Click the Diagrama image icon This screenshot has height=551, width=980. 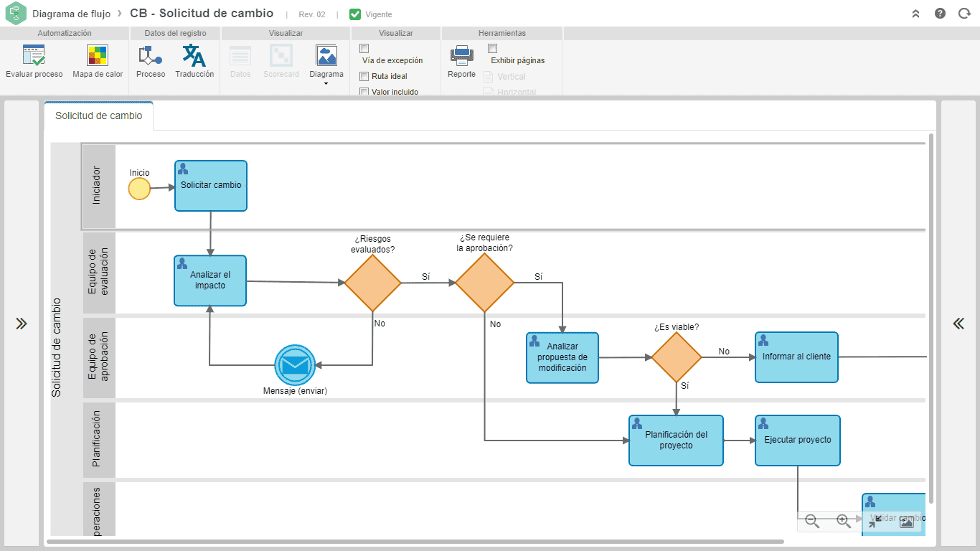pyautogui.click(x=326, y=56)
